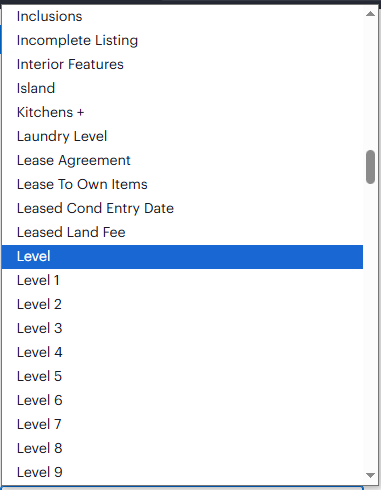Image resolution: width=381 pixels, height=490 pixels.
Task: Select Leased Cond Entry Date
Action: [x=182, y=208]
